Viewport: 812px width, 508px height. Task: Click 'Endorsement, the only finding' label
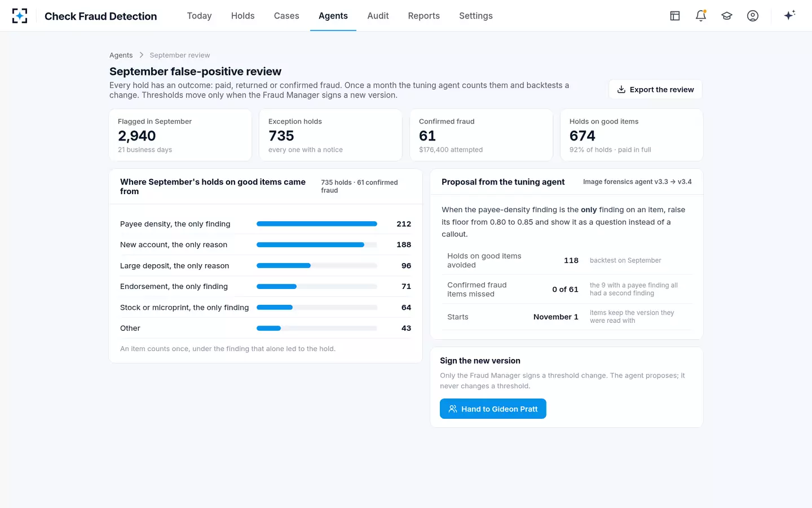[174, 286]
